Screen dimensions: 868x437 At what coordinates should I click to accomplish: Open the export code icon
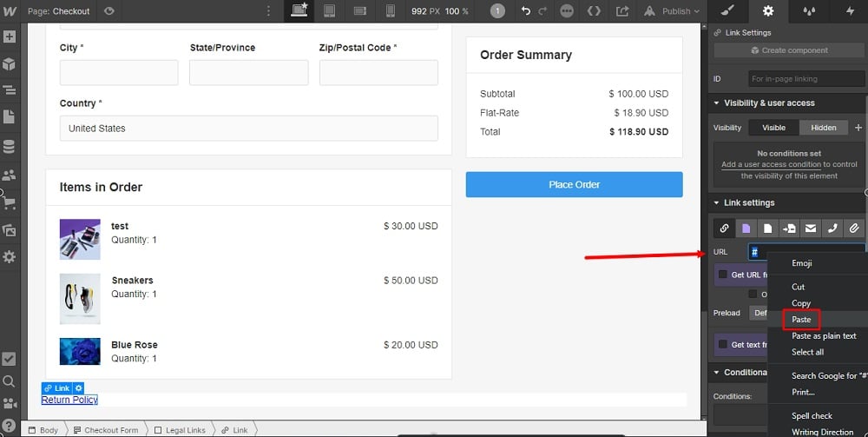tap(594, 11)
